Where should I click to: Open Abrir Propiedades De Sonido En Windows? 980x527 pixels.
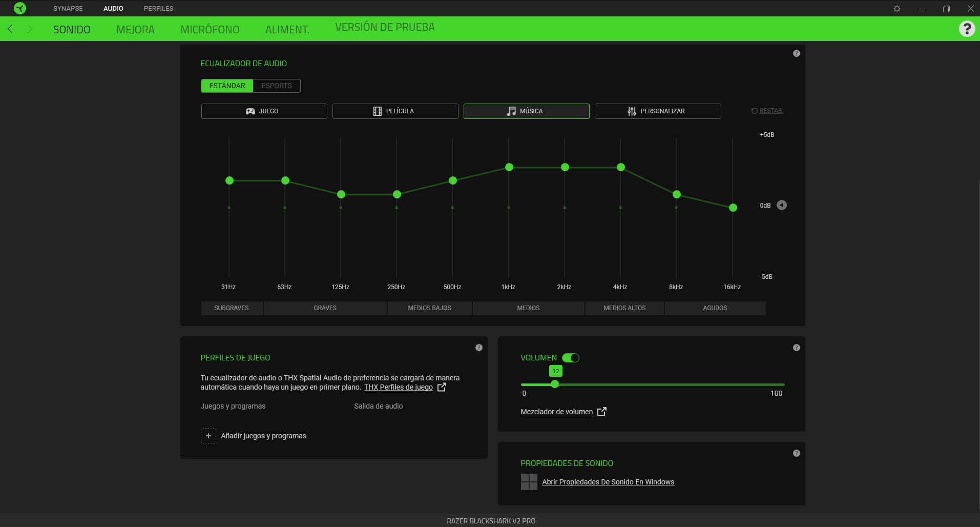[x=608, y=482]
